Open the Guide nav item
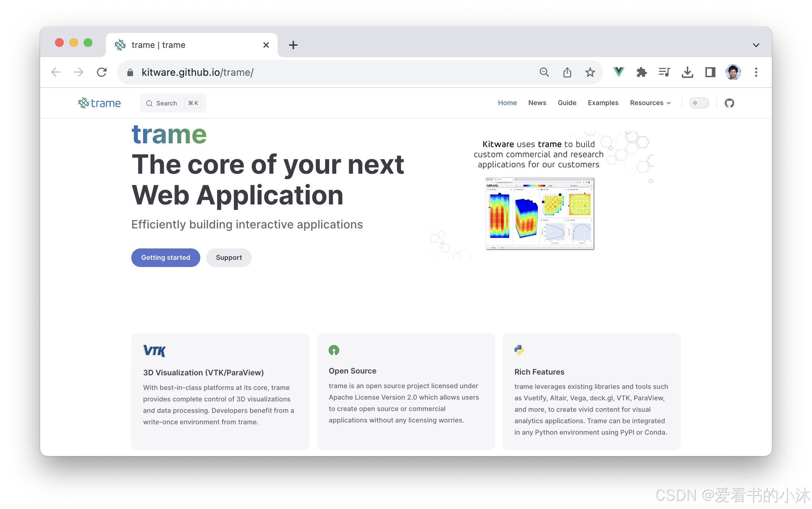The width and height of the screenshot is (812, 509). point(567,103)
